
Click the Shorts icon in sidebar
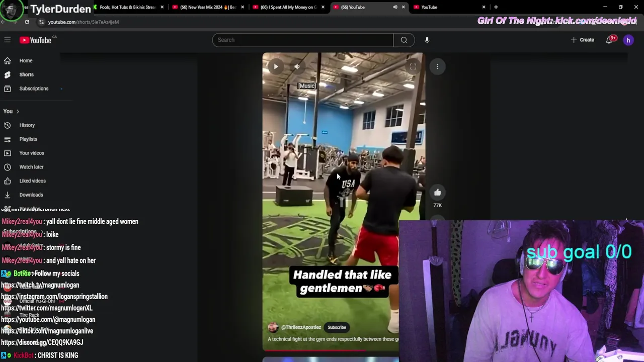(x=8, y=74)
